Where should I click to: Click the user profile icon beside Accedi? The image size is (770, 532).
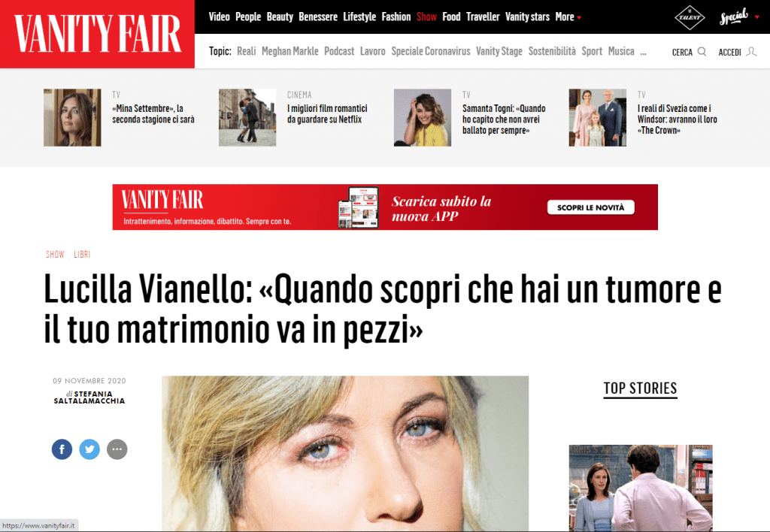(x=751, y=52)
